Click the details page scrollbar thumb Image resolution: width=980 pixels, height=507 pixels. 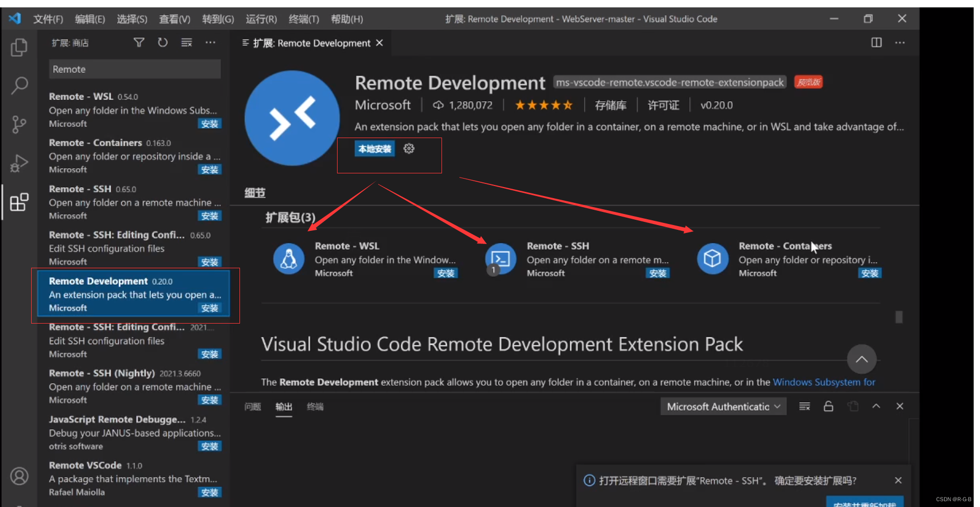(x=899, y=317)
